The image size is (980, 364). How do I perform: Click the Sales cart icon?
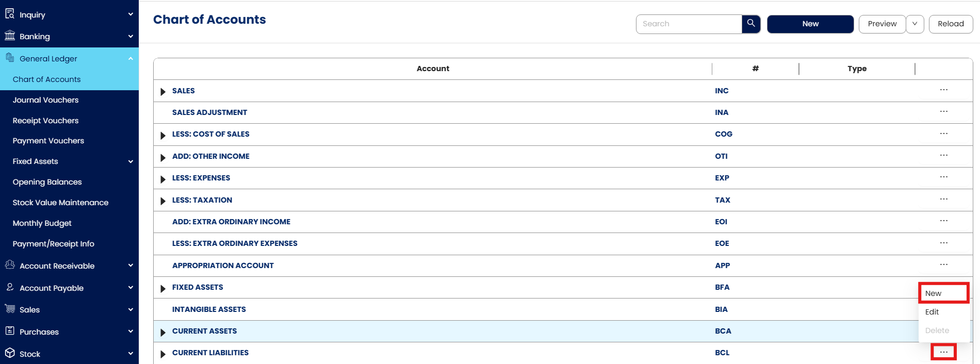[10, 309]
